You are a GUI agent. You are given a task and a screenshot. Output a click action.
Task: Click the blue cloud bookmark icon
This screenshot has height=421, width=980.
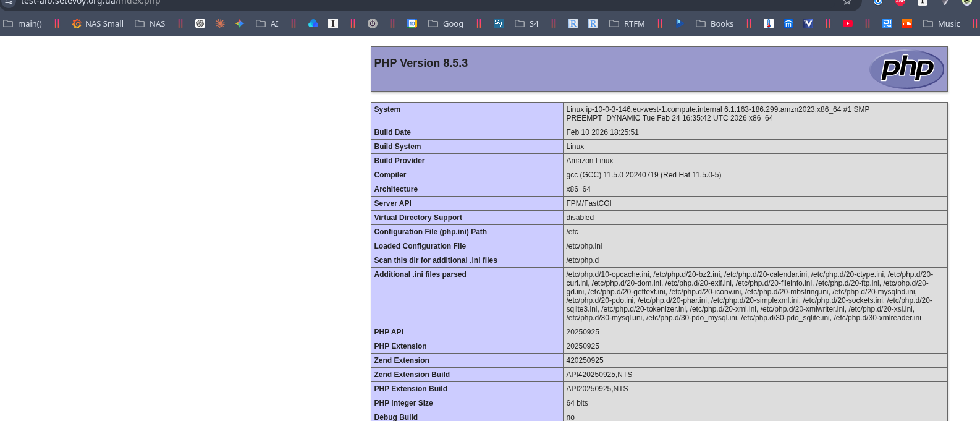point(313,23)
